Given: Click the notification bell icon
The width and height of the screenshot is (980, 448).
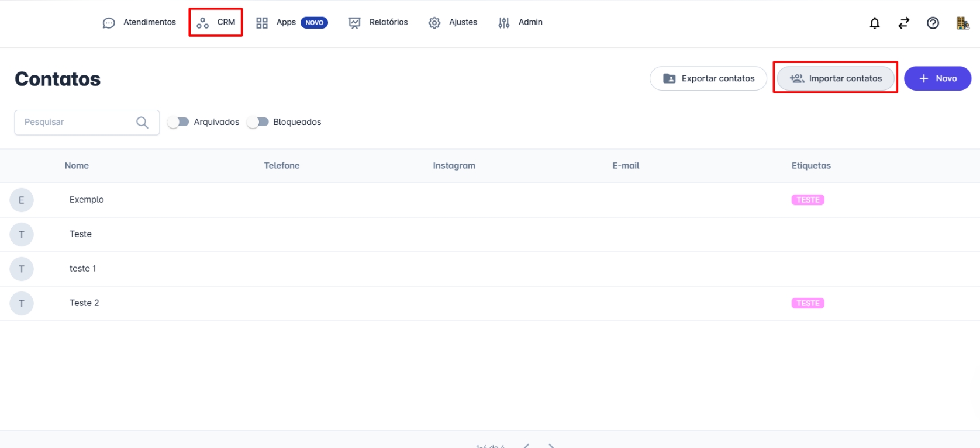Looking at the screenshot, I should (874, 23).
